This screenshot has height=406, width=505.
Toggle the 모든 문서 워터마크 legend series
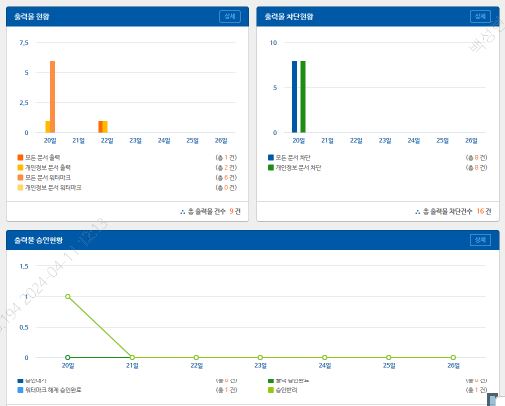point(44,177)
